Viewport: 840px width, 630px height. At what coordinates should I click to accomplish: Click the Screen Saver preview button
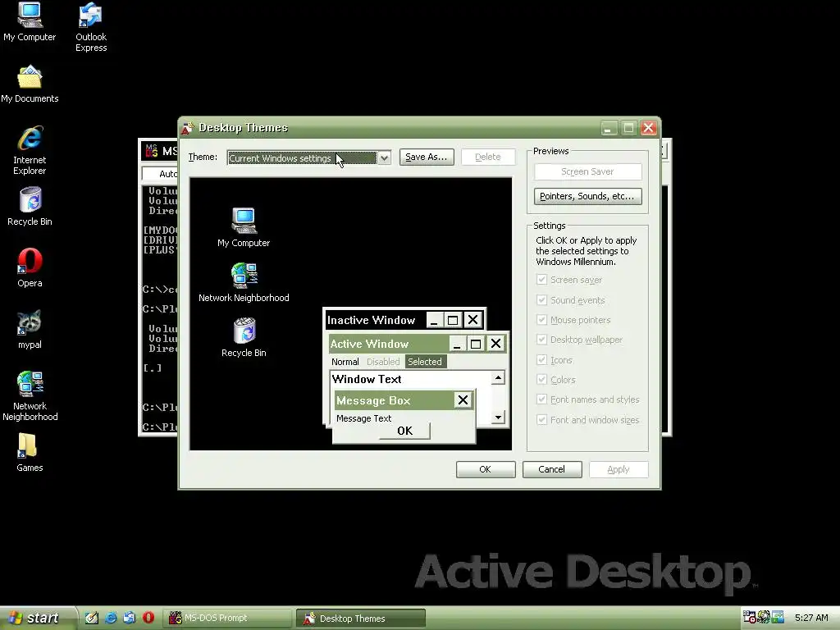[587, 171]
